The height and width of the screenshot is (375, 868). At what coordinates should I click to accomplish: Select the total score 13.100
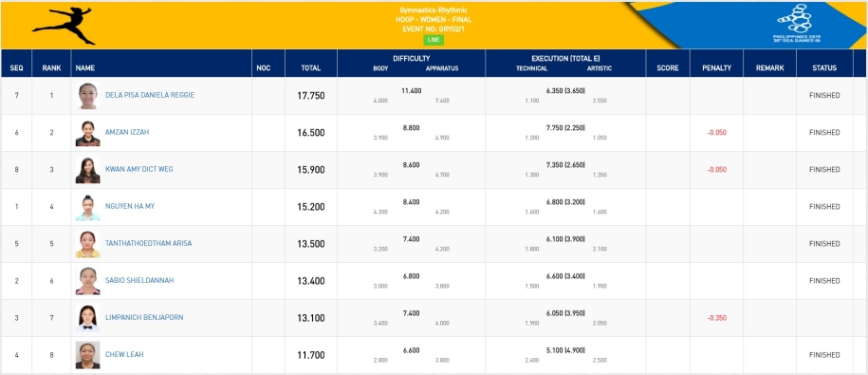coord(310,318)
